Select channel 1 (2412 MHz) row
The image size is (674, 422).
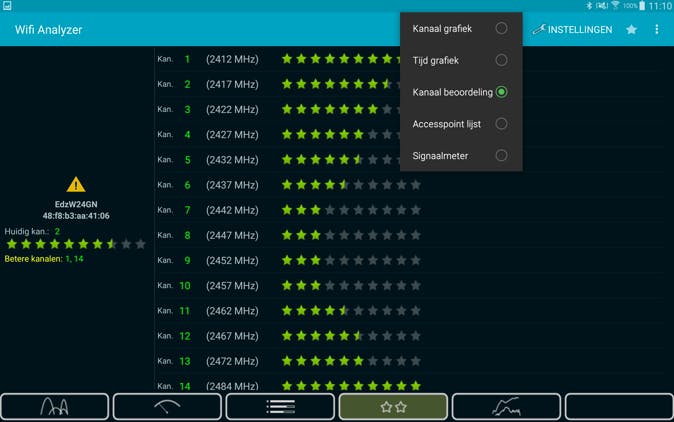[x=278, y=59]
